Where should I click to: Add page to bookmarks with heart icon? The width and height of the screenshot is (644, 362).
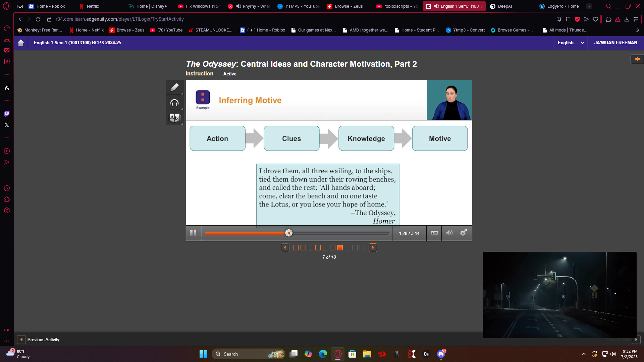click(x=595, y=19)
